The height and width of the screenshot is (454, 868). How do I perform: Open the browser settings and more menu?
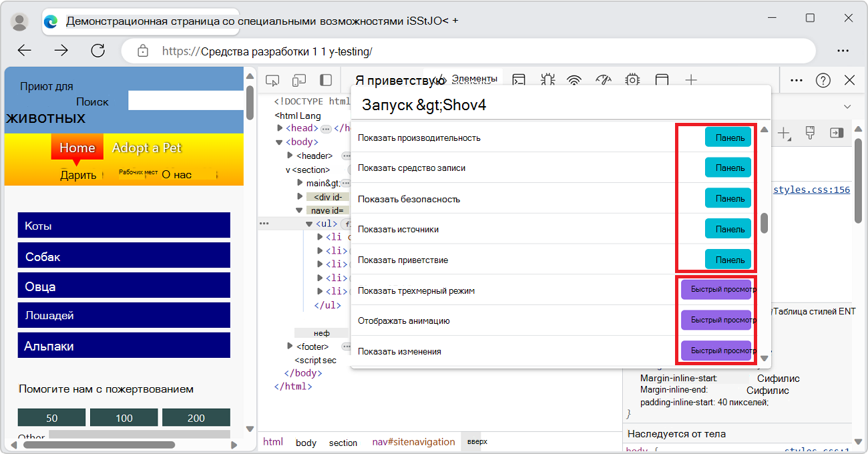coord(843,51)
